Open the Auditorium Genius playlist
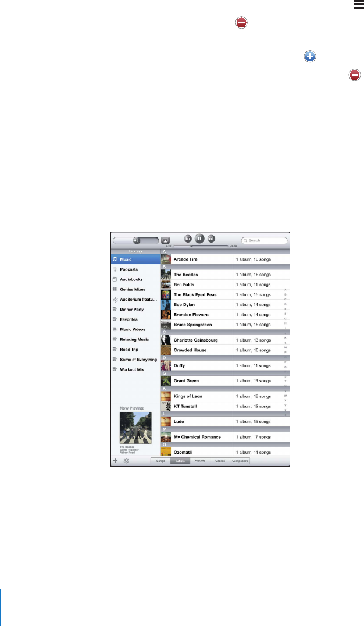 click(135, 300)
